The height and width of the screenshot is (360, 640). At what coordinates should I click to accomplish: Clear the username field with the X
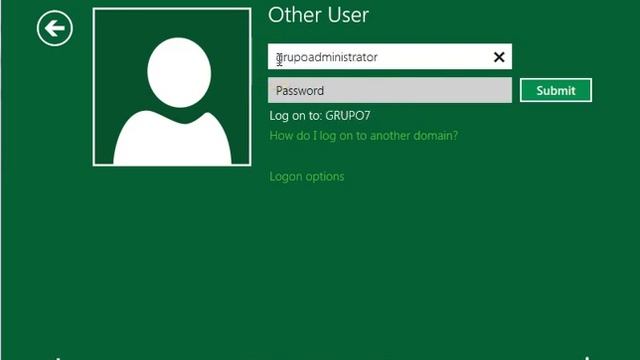[499, 57]
